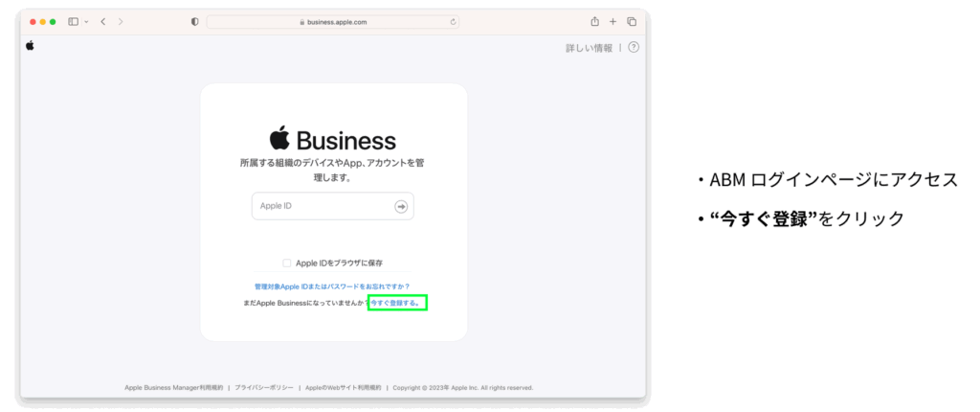The image size is (980, 412).
Task: Reload the page with the refresh icon
Action: coord(453,21)
